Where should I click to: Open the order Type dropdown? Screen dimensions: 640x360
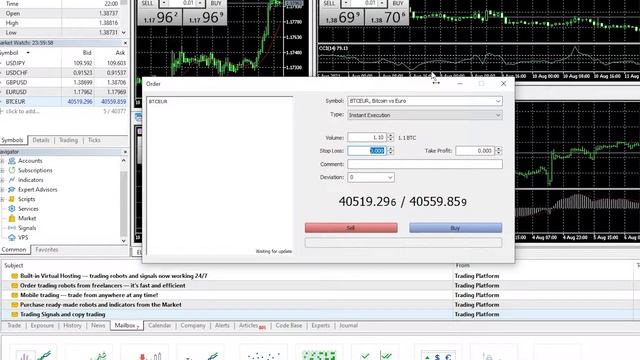click(498, 115)
